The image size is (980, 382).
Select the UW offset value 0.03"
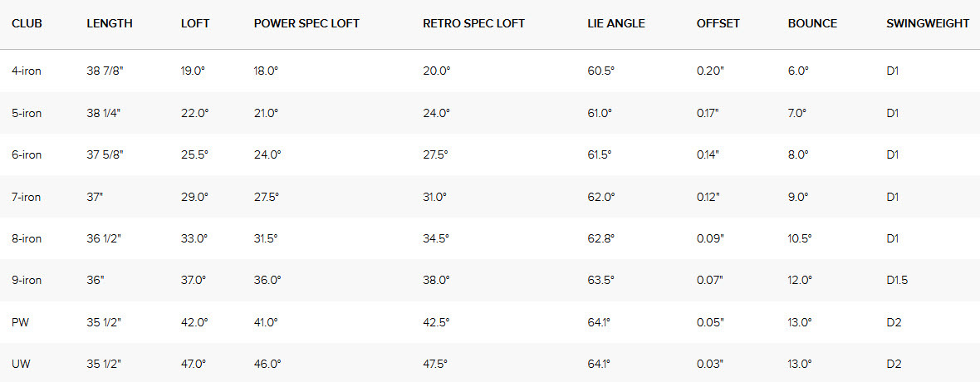(x=710, y=364)
